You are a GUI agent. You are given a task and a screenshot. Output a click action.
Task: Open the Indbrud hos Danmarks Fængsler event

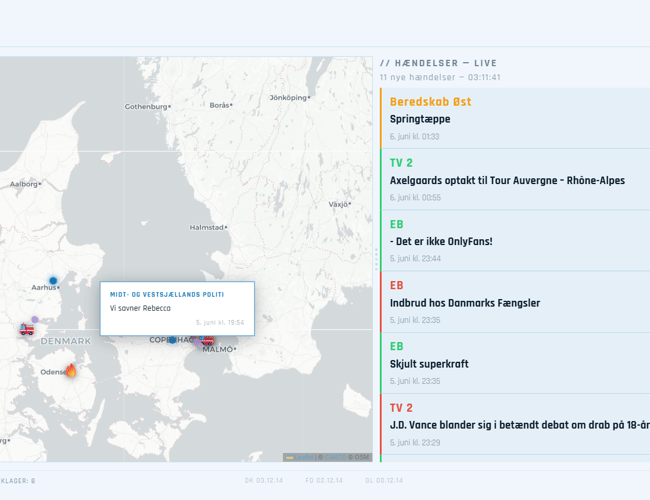pos(515,302)
